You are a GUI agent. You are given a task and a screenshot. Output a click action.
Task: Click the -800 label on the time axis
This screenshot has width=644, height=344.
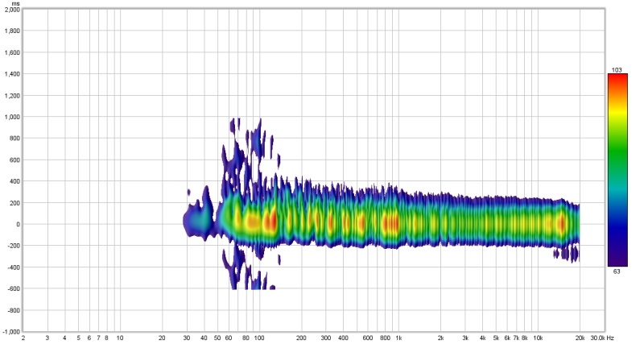coord(14,310)
